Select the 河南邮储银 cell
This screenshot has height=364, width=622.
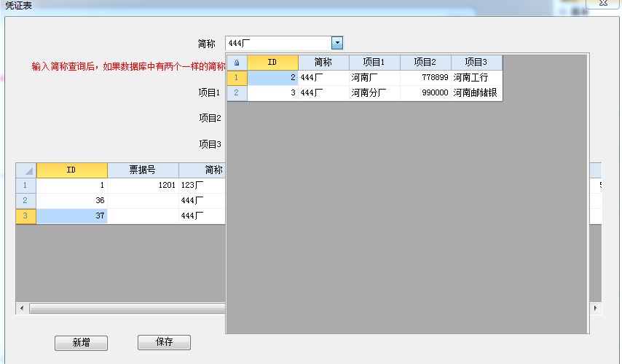pyautogui.click(x=476, y=92)
